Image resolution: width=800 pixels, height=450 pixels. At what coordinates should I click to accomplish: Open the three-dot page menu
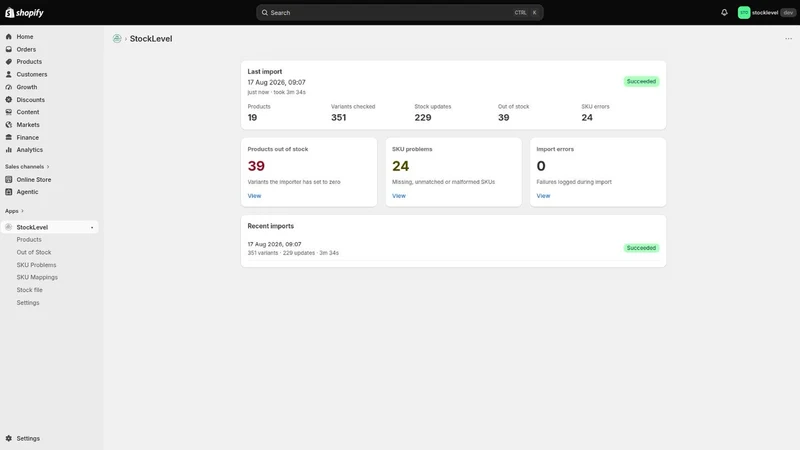pos(788,39)
